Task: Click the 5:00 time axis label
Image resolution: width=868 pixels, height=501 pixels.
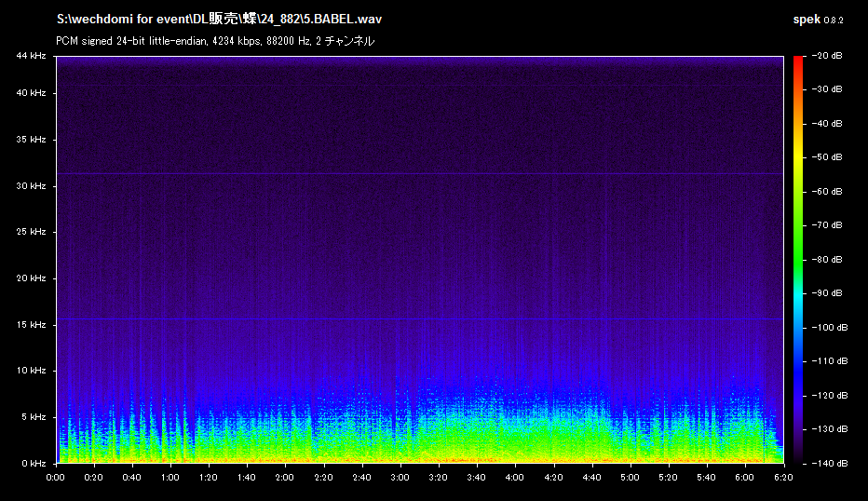Action: pyautogui.click(x=630, y=477)
